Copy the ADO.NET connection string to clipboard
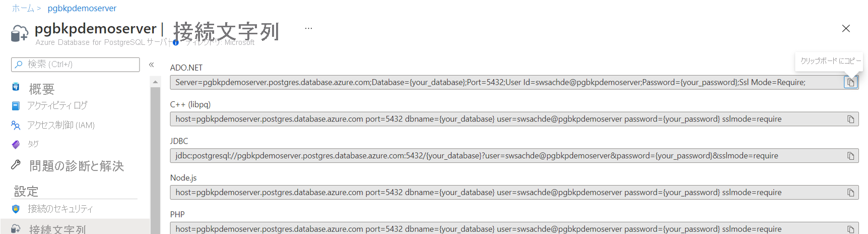The image size is (868, 234). [x=850, y=82]
